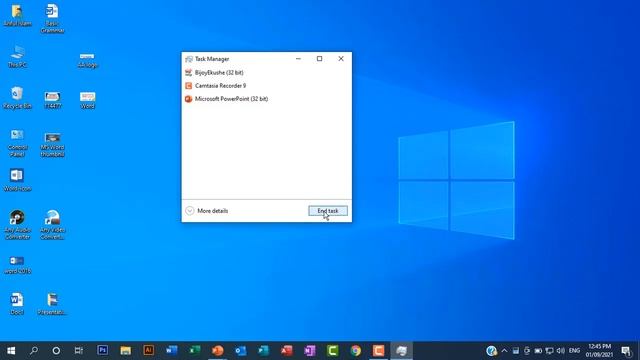
Task: Select the Doc1 Word document on desktop
Action: tap(17, 304)
